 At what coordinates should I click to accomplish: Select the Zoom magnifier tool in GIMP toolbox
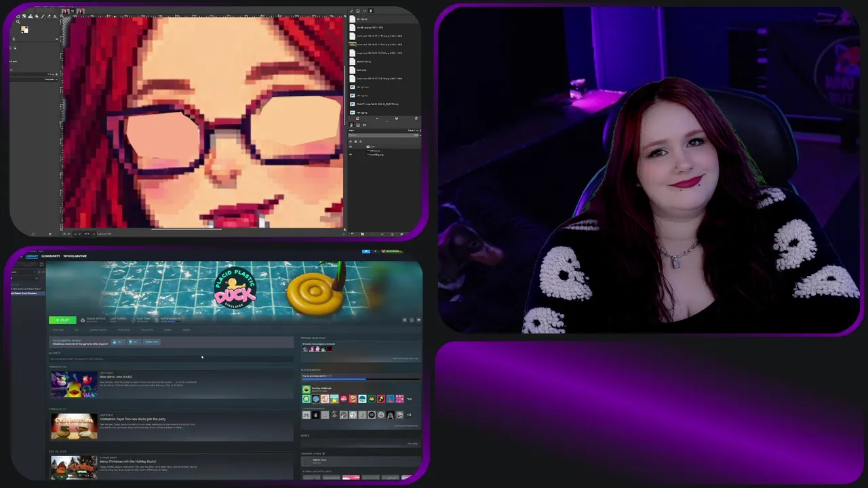coord(18,22)
